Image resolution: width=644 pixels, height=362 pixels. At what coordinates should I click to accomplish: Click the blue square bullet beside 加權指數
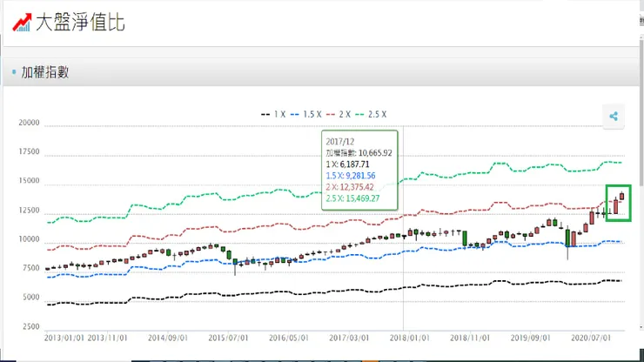point(14,72)
